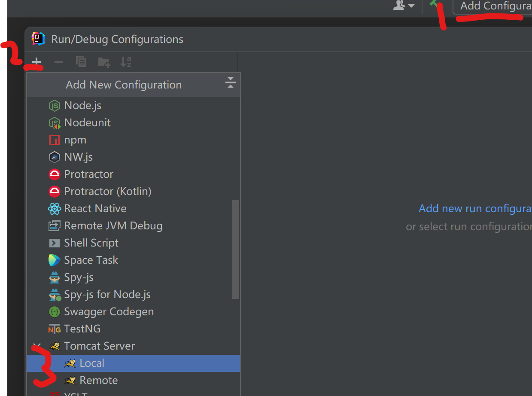The height and width of the screenshot is (396, 532).
Task: Click the Add new run configuration link
Action: (x=475, y=209)
